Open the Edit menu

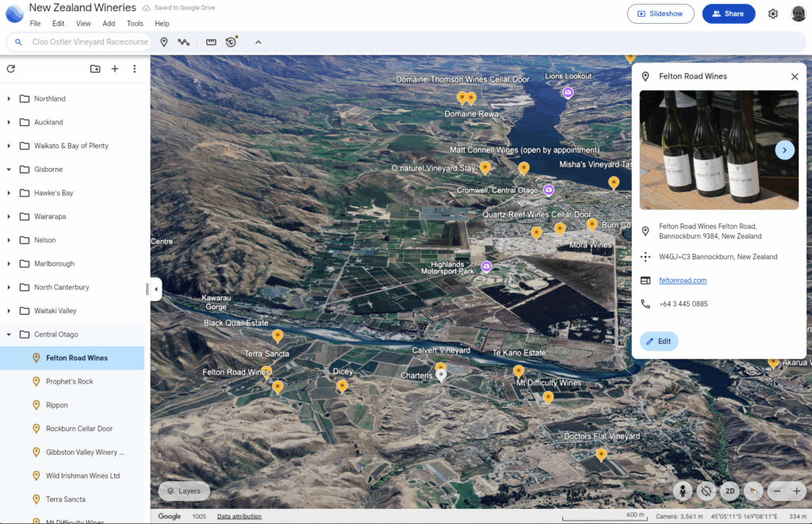point(58,23)
